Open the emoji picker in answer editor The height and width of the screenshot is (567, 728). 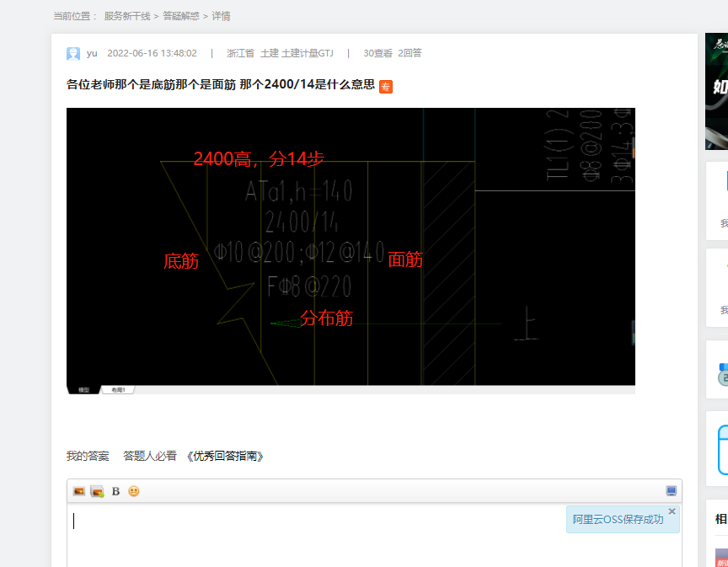coord(134,491)
